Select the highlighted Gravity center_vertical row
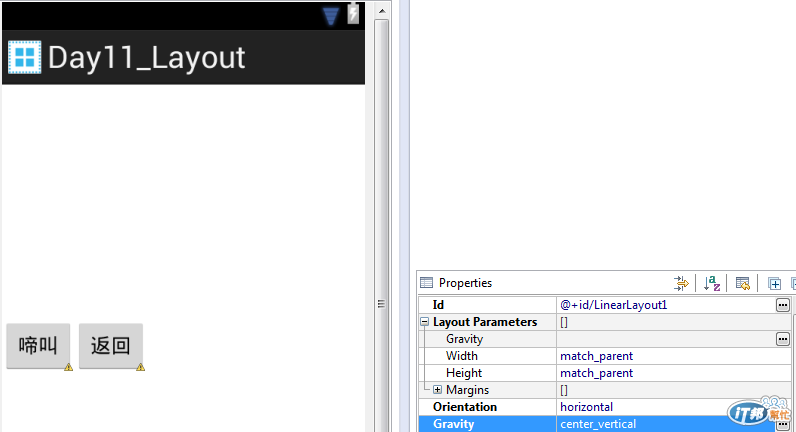The height and width of the screenshot is (432, 796). click(605, 424)
